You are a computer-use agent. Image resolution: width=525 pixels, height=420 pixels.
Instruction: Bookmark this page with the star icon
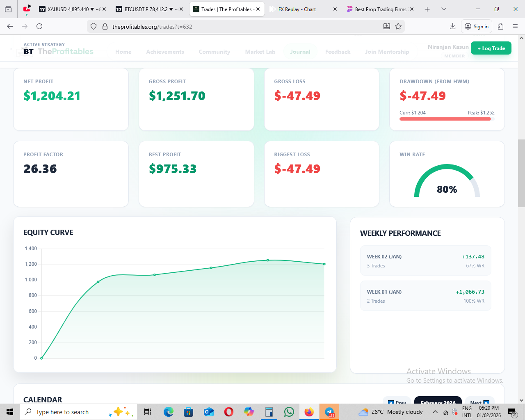tap(398, 26)
